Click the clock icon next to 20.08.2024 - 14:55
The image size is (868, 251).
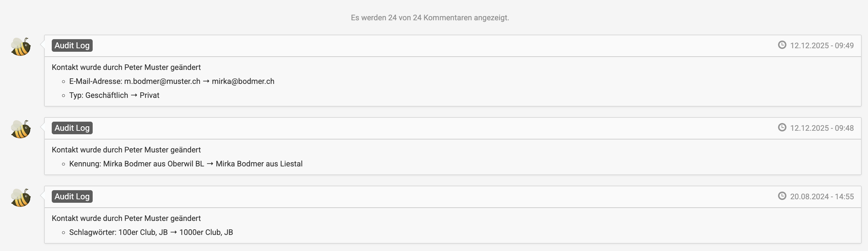[x=782, y=196]
